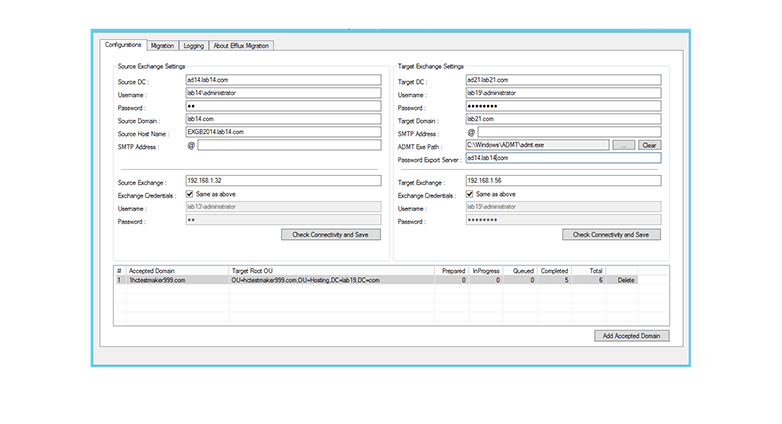The height and width of the screenshot is (424, 782).
Task: Click the Target DC input field
Action: click(564, 80)
